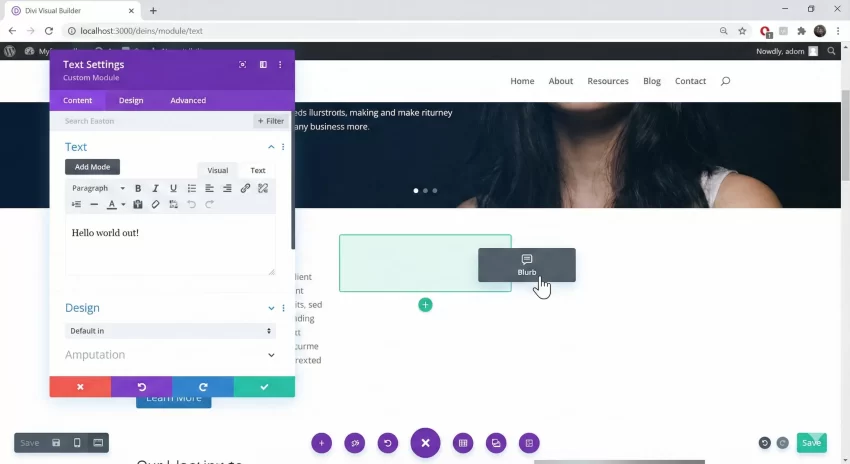
Task: Click purple undo button in modal footer
Action: pos(141,386)
